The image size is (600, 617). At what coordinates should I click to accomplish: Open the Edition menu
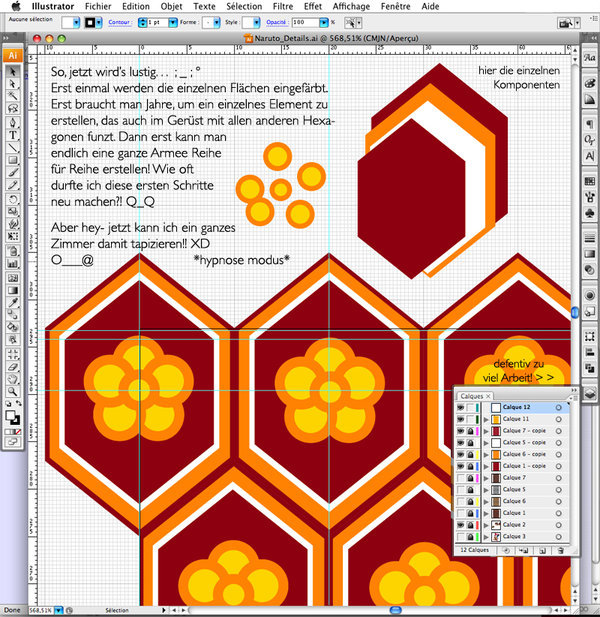coord(136,6)
